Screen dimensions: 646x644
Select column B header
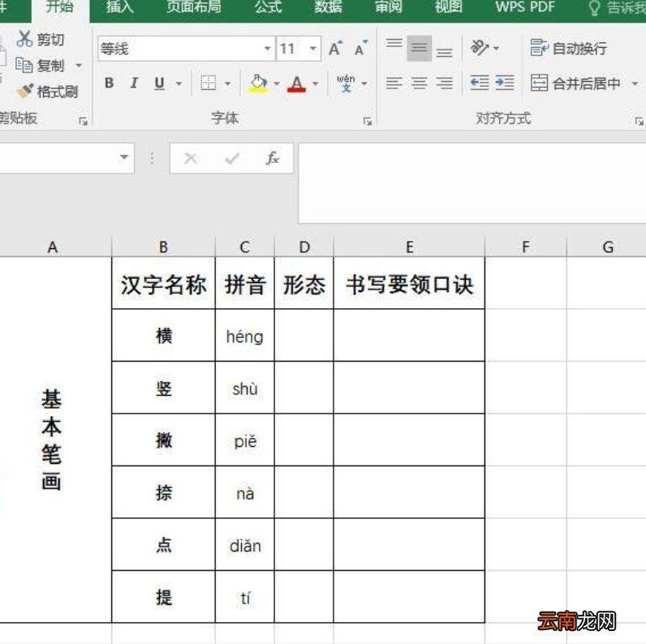pyautogui.click(x=163, y=247)
